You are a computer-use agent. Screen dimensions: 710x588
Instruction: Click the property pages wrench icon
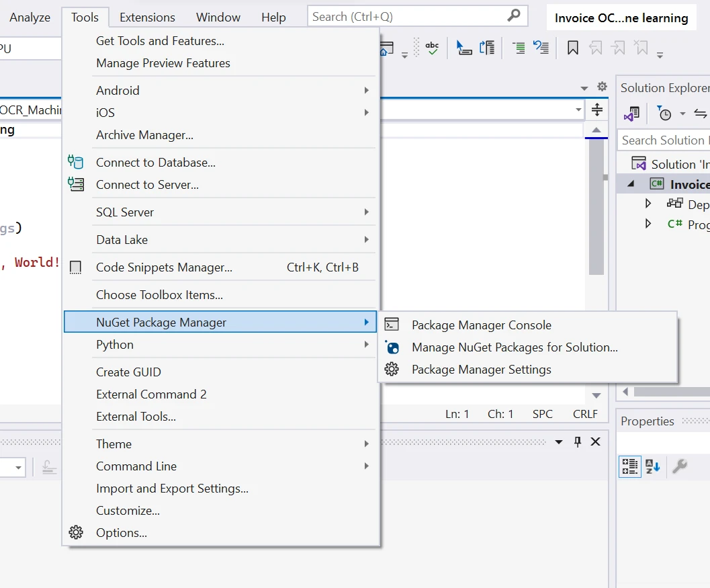(680, 466)
